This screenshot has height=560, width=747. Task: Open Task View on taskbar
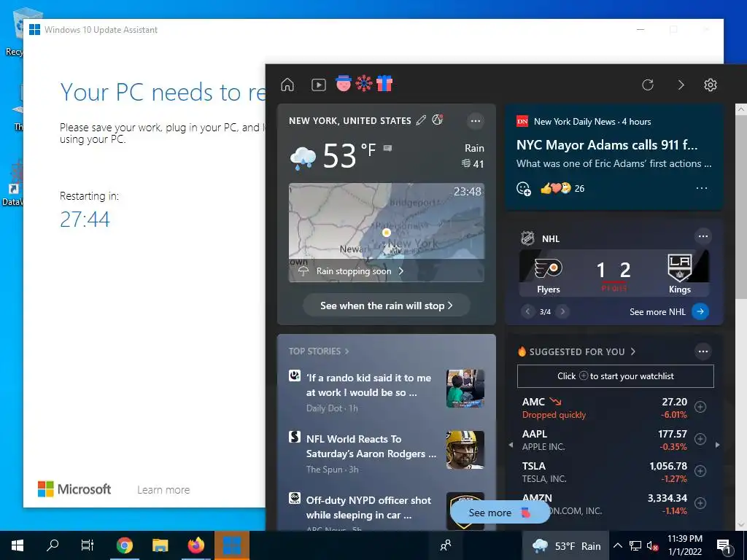coord(88,545)
